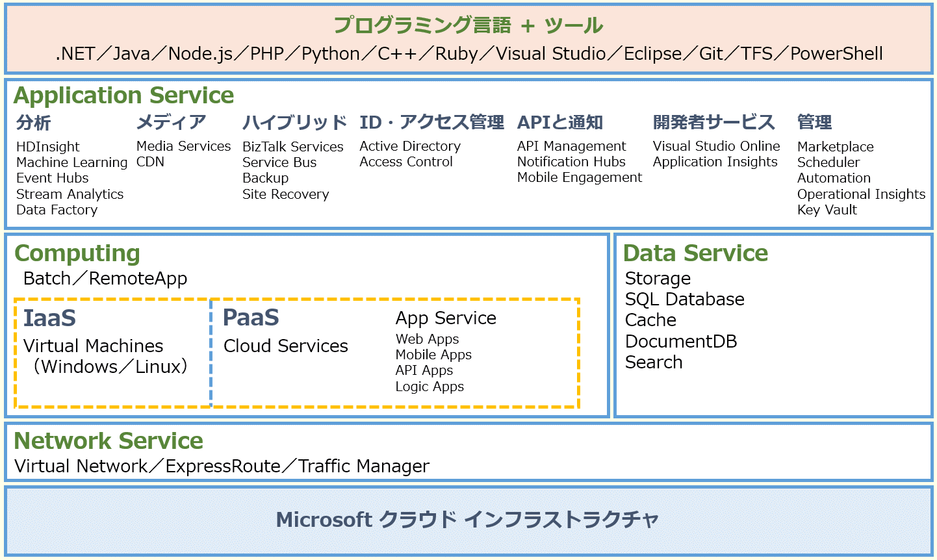Select Key Vault under 管理

827,210
